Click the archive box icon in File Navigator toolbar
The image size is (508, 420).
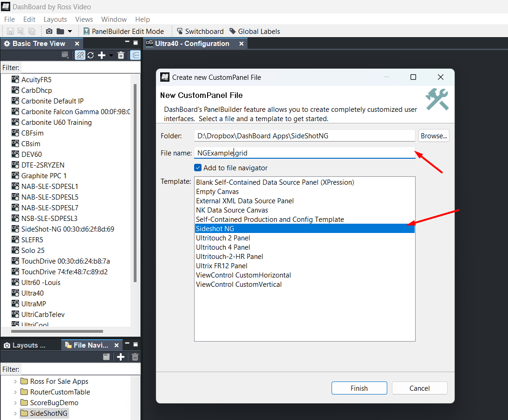pyautogui.click(x=106, y=357)
